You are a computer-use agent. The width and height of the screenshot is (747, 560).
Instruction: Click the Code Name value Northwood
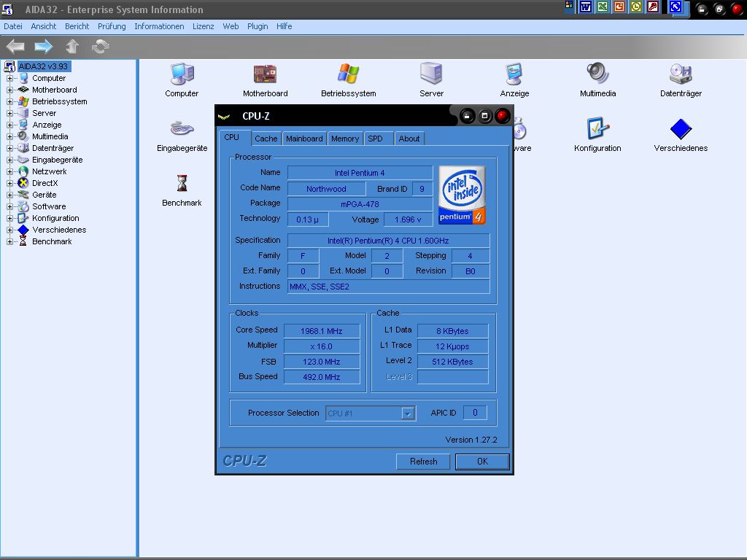click(326, 189)
